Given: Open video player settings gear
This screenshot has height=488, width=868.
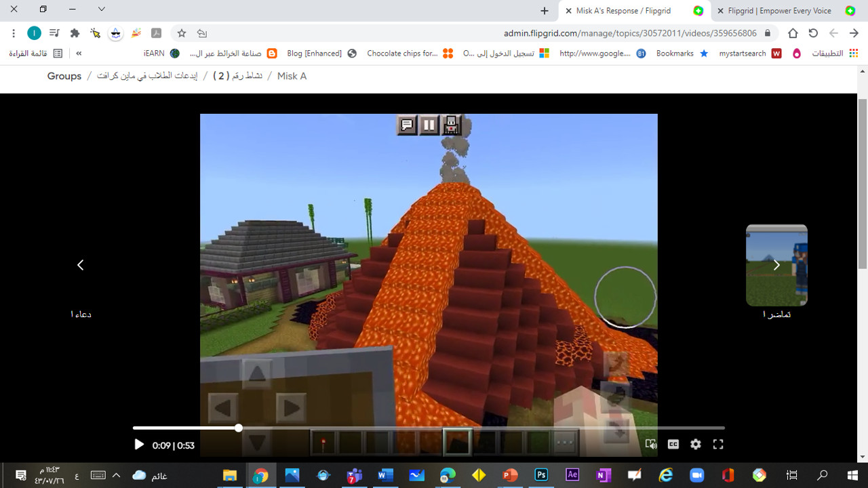Looking at the screenshot, I should point(696,445).
